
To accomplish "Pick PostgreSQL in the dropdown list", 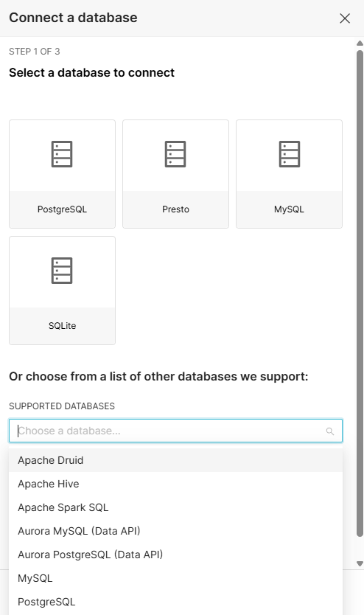I will click(x=175, y=602).
